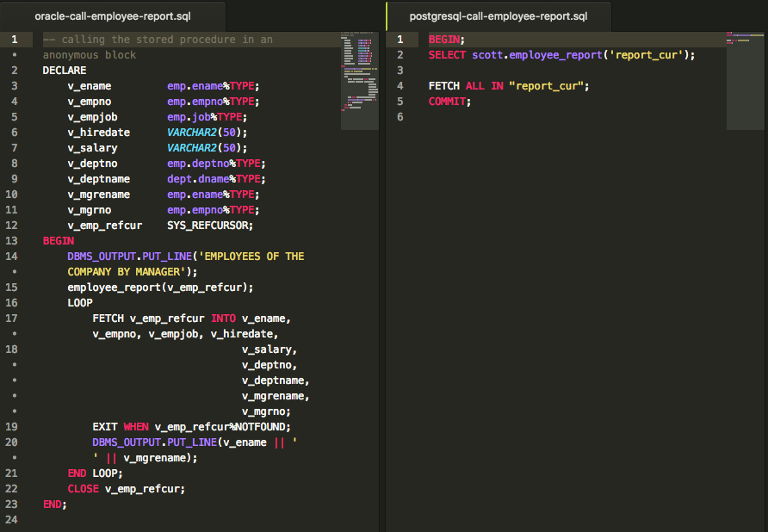Click the v_empno variable declaration
This screenshot has height=532, width=768.
pos(90,102)
